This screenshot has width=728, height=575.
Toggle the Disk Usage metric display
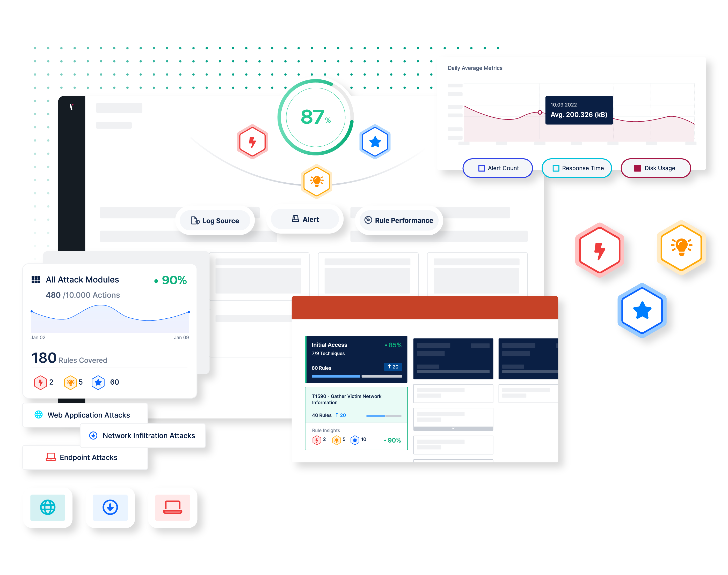(x=658, y=168)
